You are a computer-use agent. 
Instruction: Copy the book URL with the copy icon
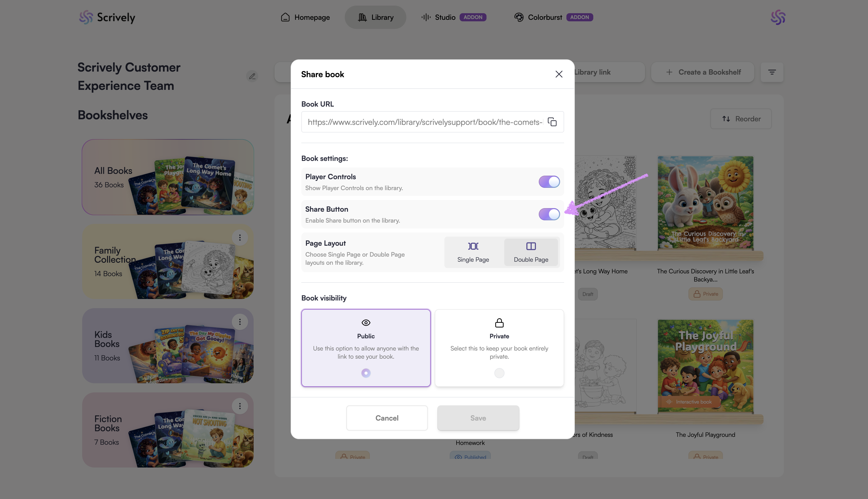point(552,122)
